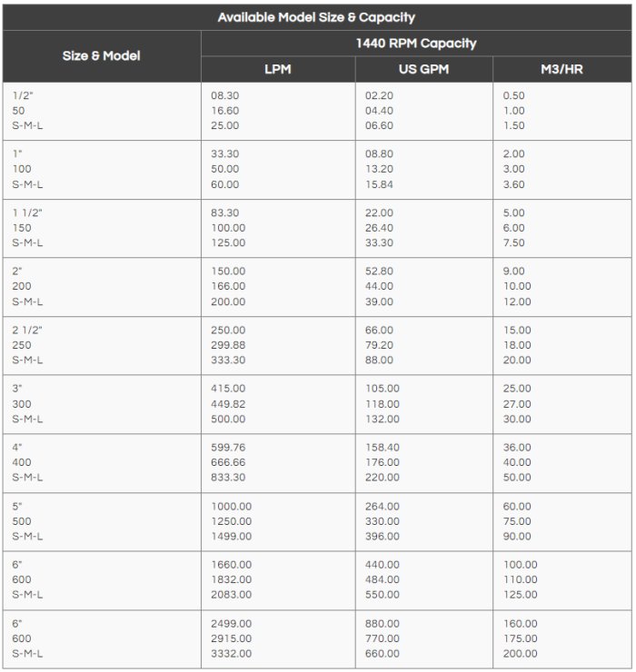
Task: Select the M3/HR column header
Action: (561, 70)
